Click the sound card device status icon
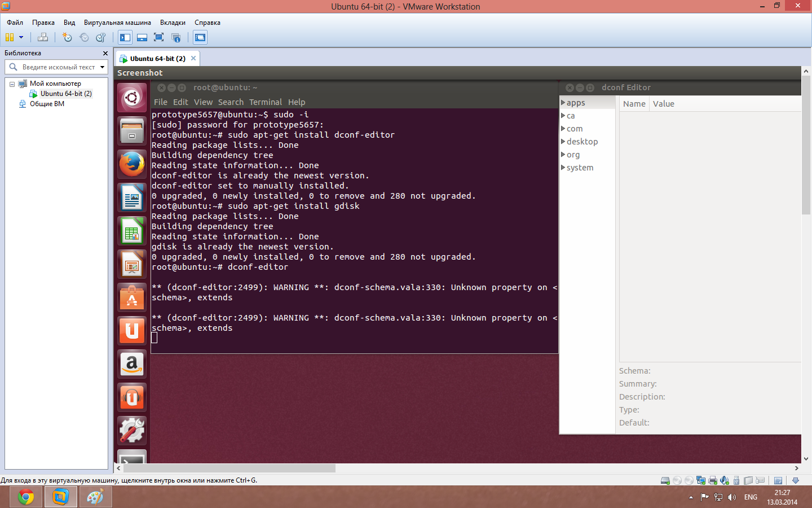812x508 pixels. click(x=725, y=481)
